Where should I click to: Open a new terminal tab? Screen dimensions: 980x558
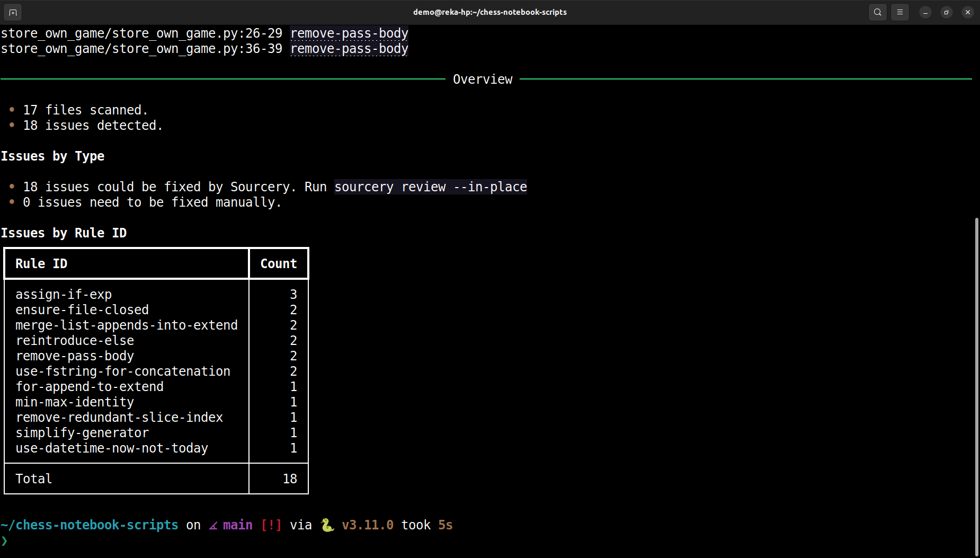(x=13, y=12)
